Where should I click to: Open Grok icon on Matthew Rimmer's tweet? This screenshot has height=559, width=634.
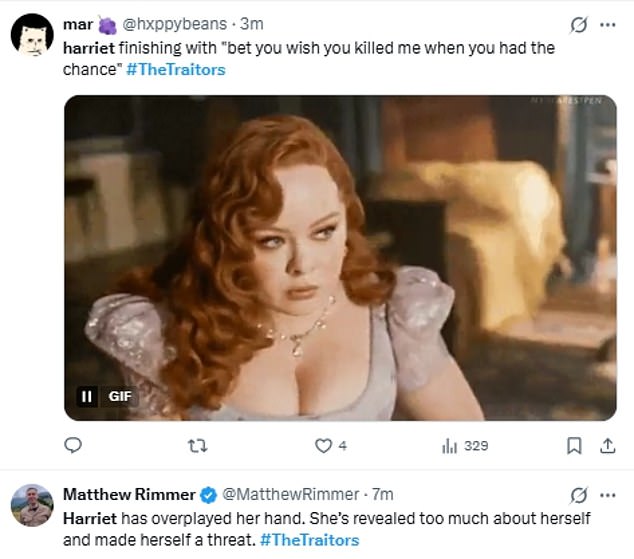(x=577, y=495)
